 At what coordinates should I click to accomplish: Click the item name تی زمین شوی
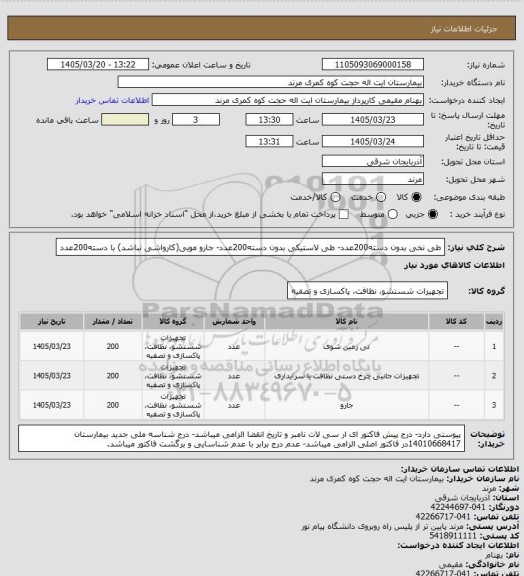pyautogui.click(x=346, y=346)
